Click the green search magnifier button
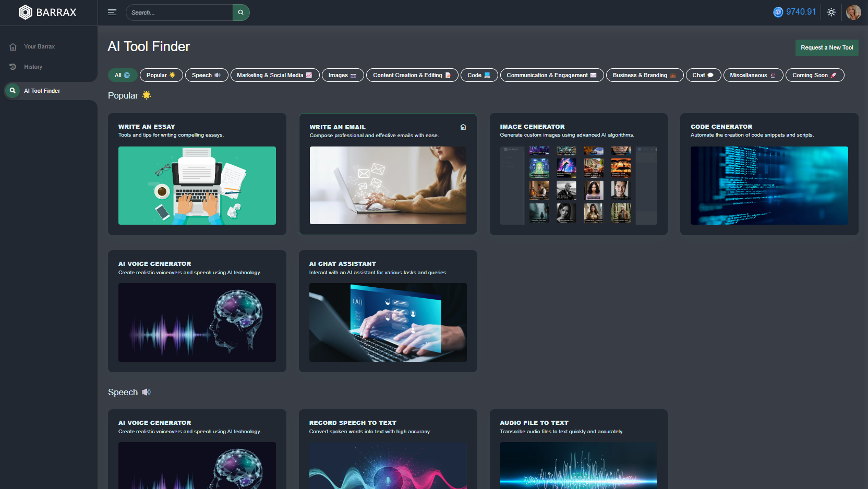The width and height of the screenshot is (868, 489). (x=241, y=13)
